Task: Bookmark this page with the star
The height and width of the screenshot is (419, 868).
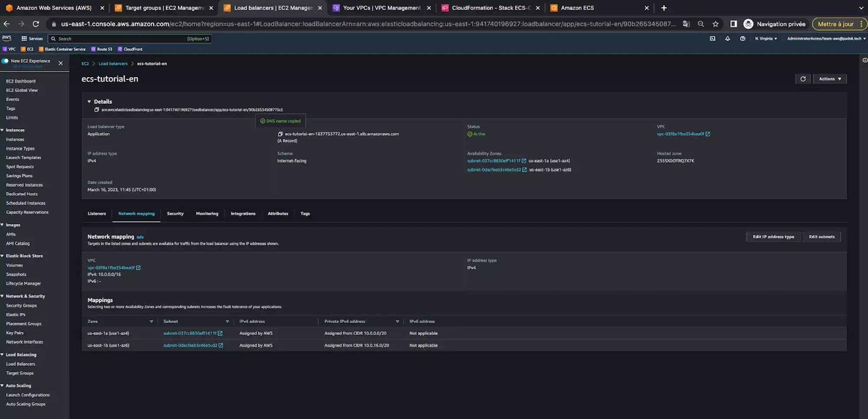Action: 715,24
